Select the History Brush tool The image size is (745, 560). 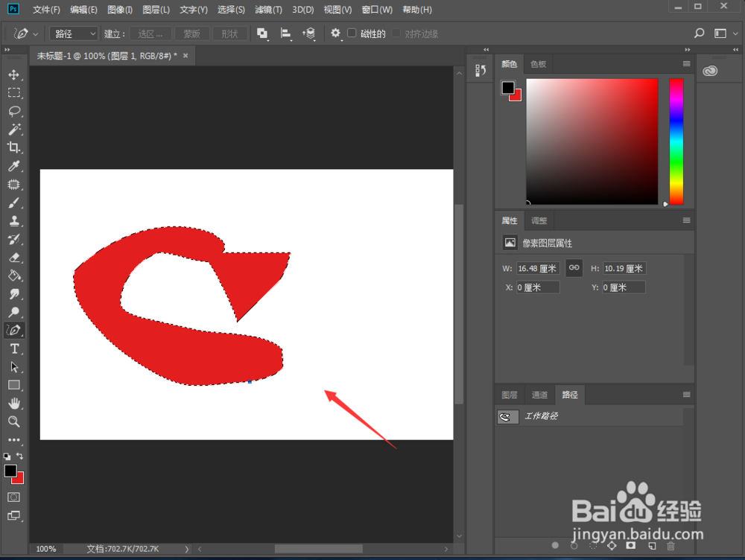[13, 239]
